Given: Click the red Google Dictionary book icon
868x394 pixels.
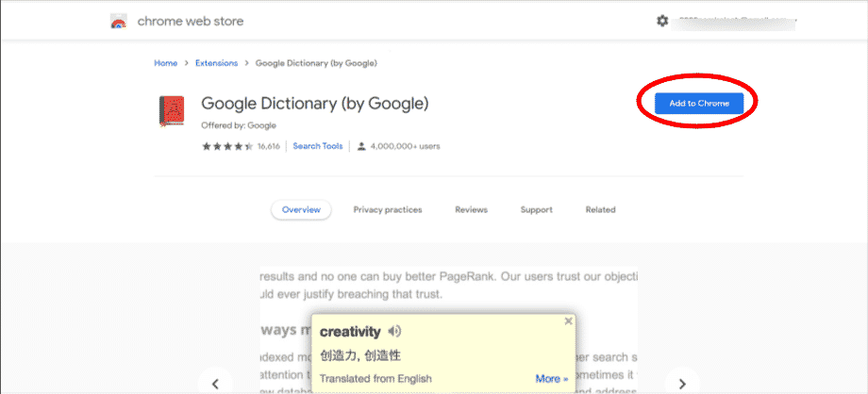Looking at the screenshot, I should tap(172, 112).
